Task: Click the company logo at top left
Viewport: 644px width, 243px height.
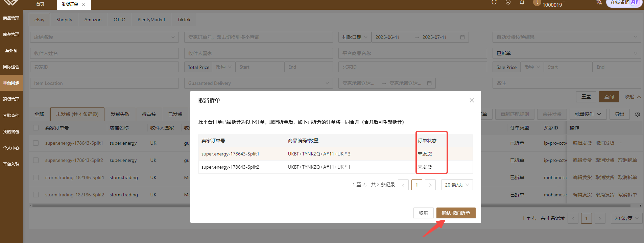Action: pyautogui.click(x=11, y=3)
